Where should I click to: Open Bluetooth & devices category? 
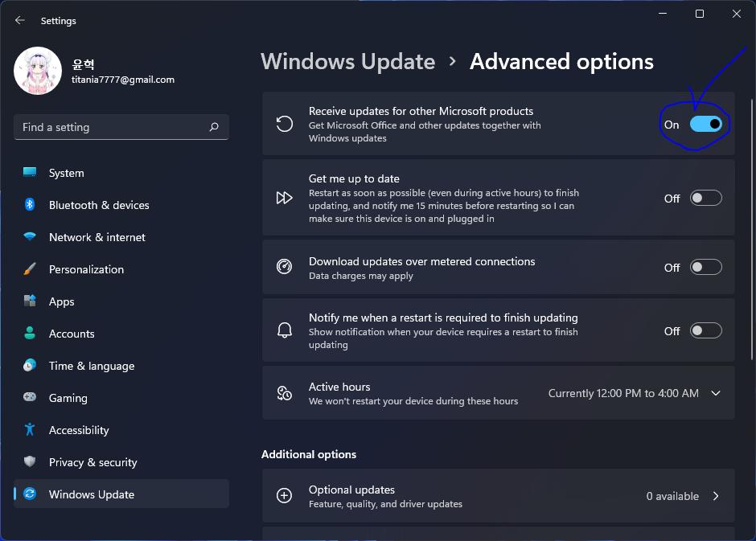(121, 205)
